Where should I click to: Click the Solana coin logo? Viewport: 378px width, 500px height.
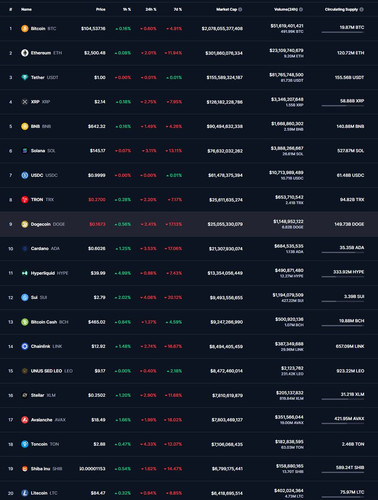[25, 151]
